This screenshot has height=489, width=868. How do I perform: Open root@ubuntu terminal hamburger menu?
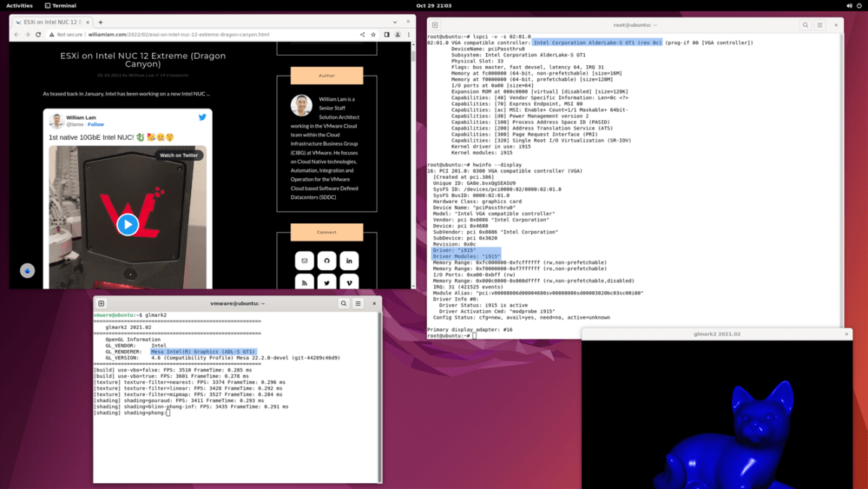(819, 25)
